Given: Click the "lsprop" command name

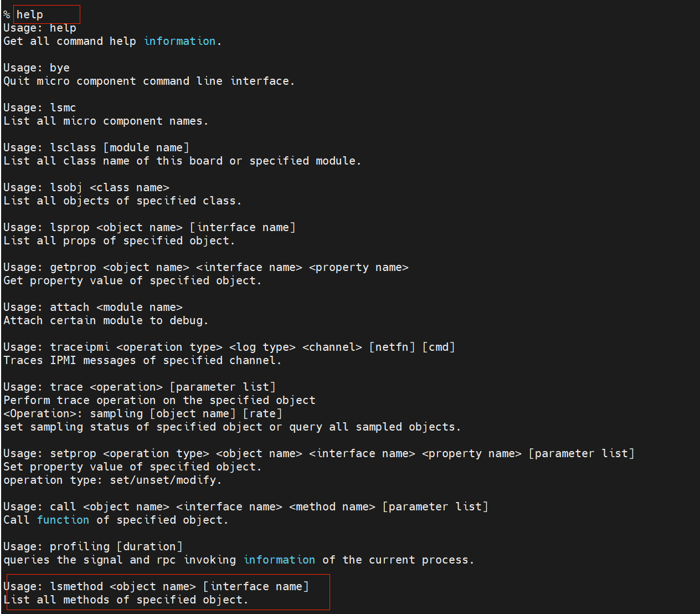Looking at the screenshot, I should pos(70,228).
